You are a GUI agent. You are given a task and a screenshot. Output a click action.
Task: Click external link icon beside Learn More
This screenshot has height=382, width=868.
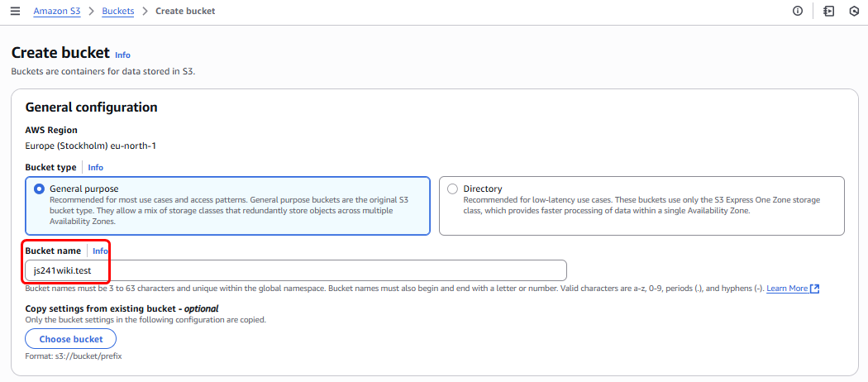(815, 289)
